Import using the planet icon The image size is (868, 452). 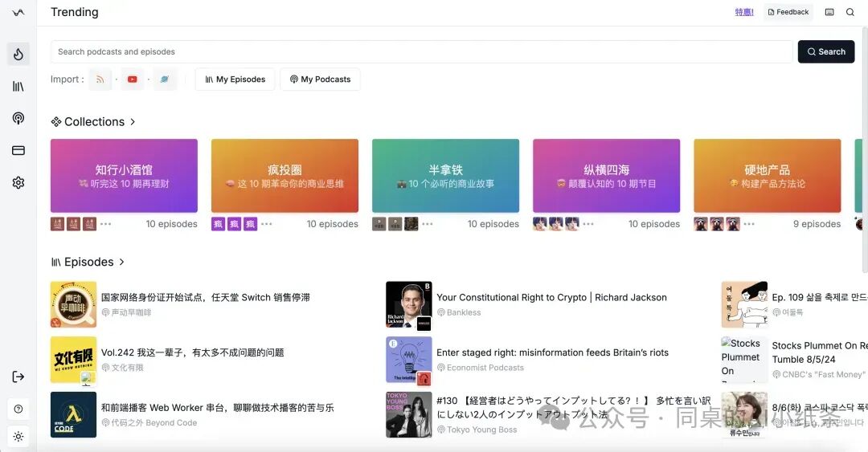165,79
